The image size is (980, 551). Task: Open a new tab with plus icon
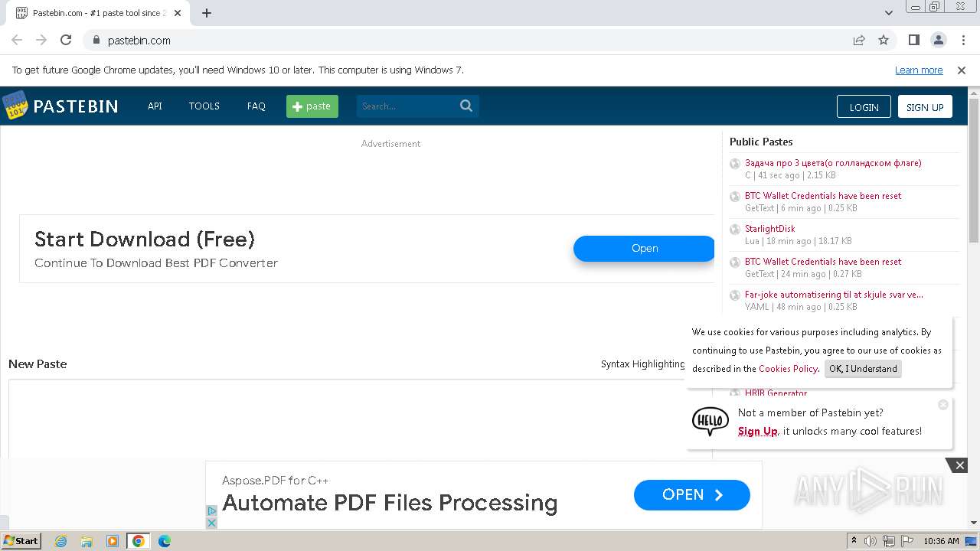coord(207,13)
